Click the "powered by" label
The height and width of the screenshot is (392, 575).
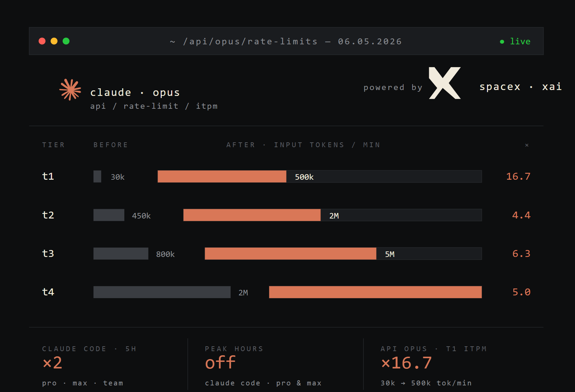tap(393, 87)
